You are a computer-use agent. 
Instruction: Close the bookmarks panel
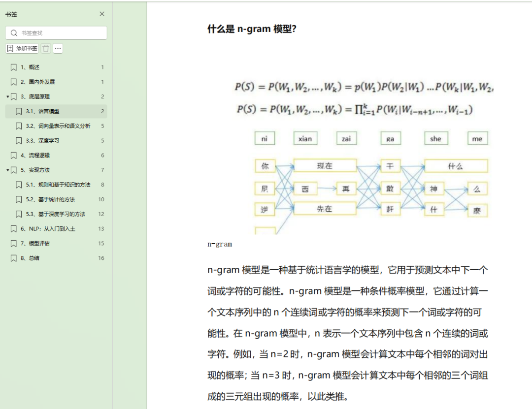click(x=102, y=14)
